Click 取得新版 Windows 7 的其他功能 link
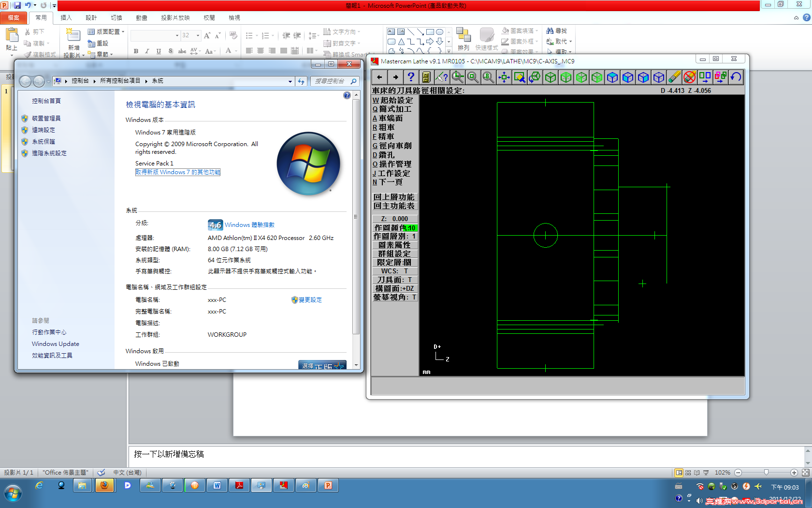Image resolution: width=812 pixels, height=508 pixels. 178,172
